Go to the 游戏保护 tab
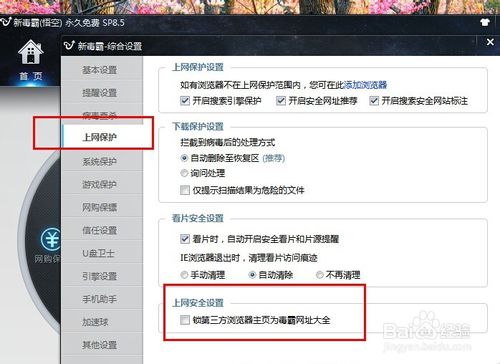Screen dimensions: 500x364 (x=102, y=184)
